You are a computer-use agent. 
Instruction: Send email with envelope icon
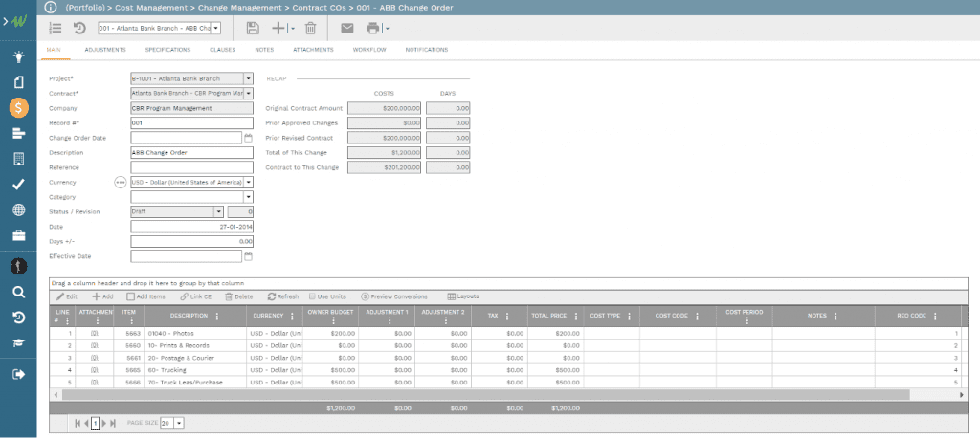pyautogui.click(x=346, y=28)
